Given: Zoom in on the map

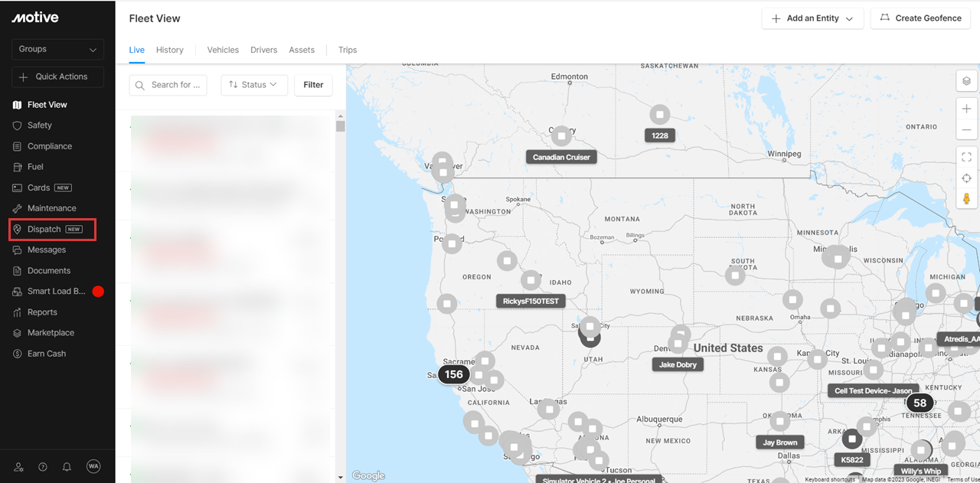Looking at the screenshot, I should (x=966, y=109).
